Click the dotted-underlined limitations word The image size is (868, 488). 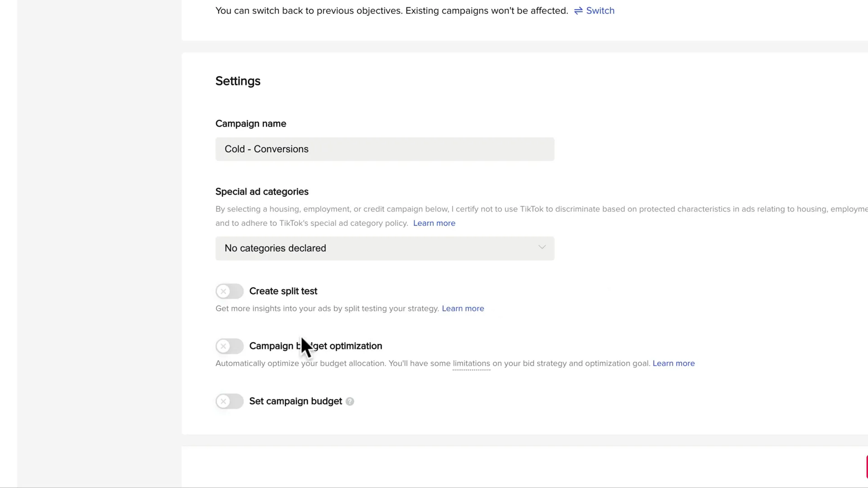click(471, 364)
